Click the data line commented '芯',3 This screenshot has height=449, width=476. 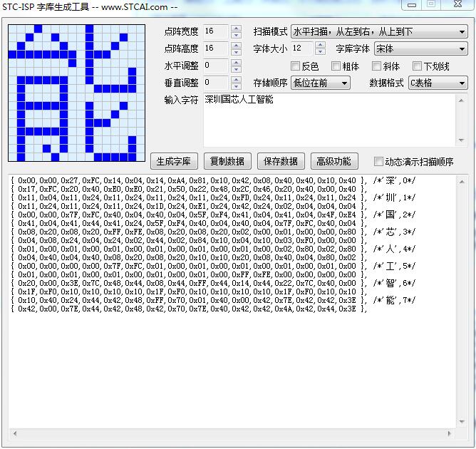212,232
